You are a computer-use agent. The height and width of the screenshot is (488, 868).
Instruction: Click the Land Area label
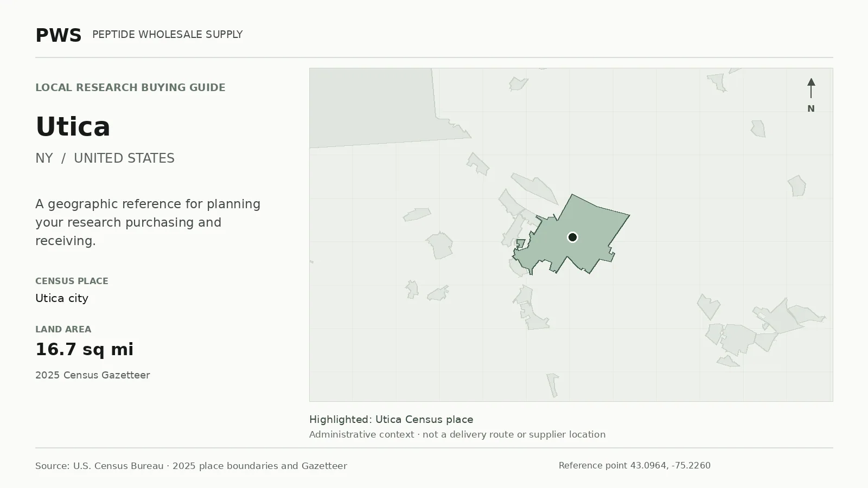click(x=63, y=329)
